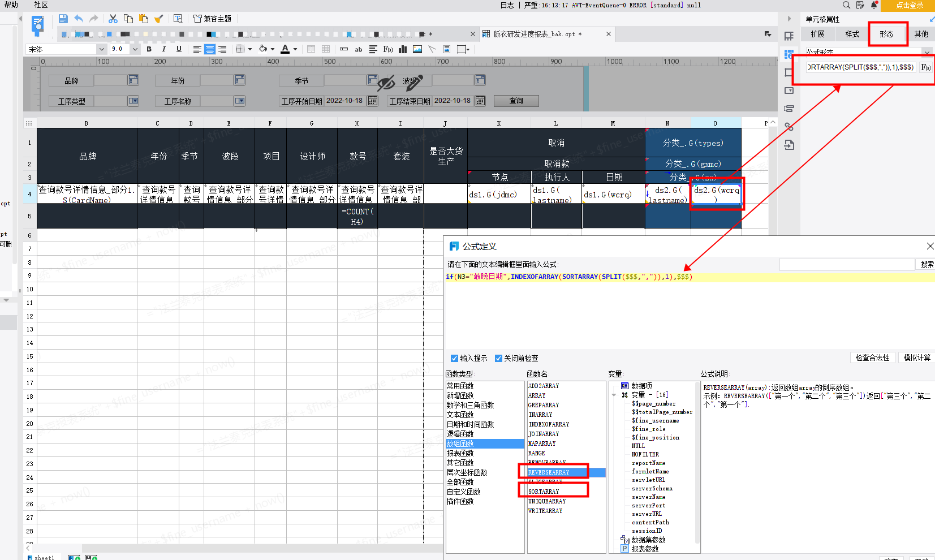Click the 查询 query button
The width and height of the screenshot is (935, 560).
[516, 101]
